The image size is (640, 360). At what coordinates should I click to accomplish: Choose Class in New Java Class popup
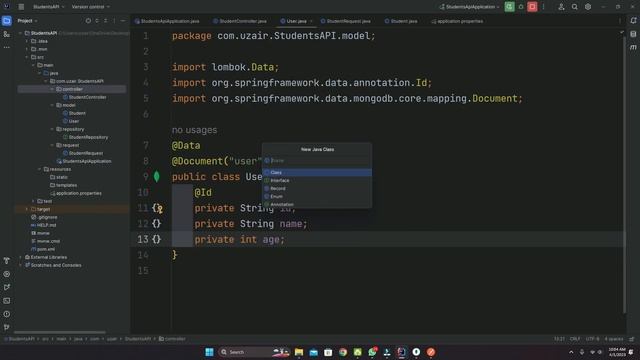click(x=317, y=173)
